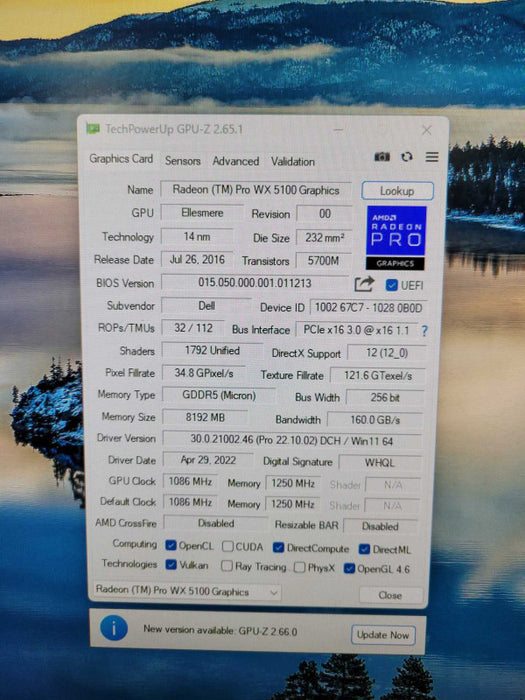Click the Release Date value Jul 26, 2016
Viewport: 525px width, 700px height.
[x=197, y=259]
